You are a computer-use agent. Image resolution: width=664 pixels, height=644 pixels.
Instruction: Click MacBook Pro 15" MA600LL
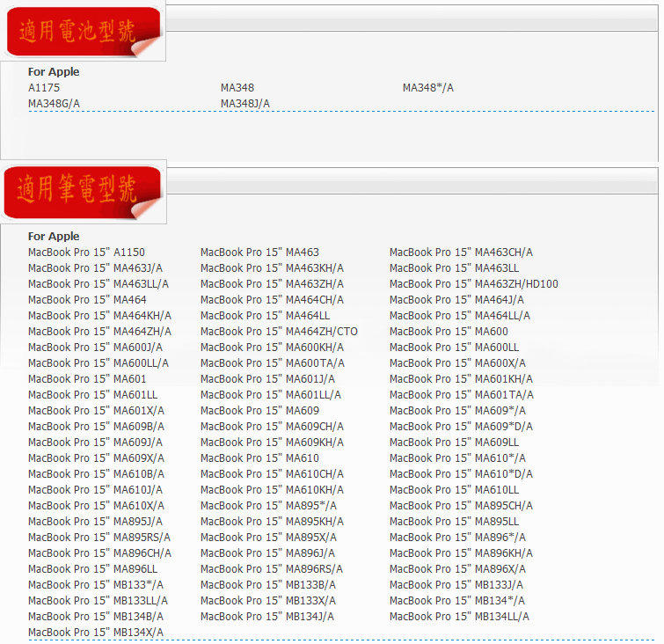click(455, 347)
